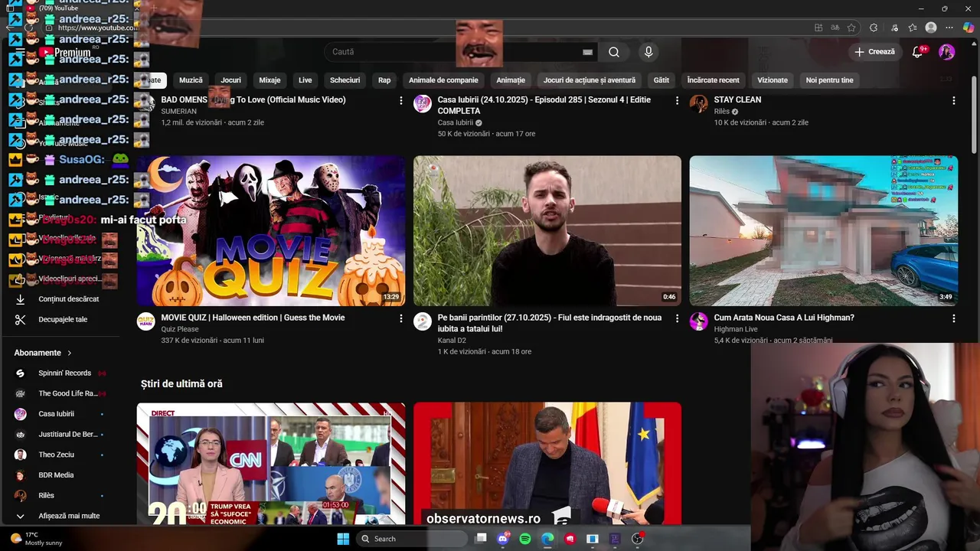Open the Edge extensions puzzle icon
The image size is (980, 551).
[874, 28]
